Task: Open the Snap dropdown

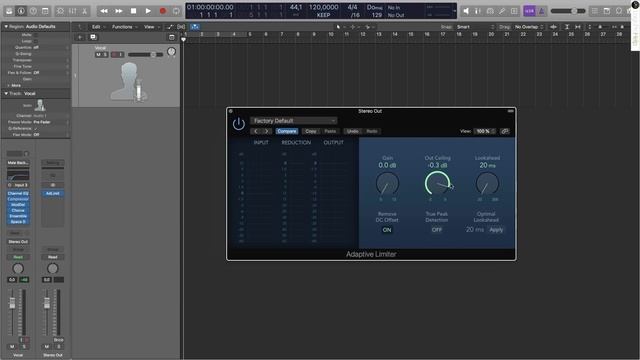Action: 475,27
